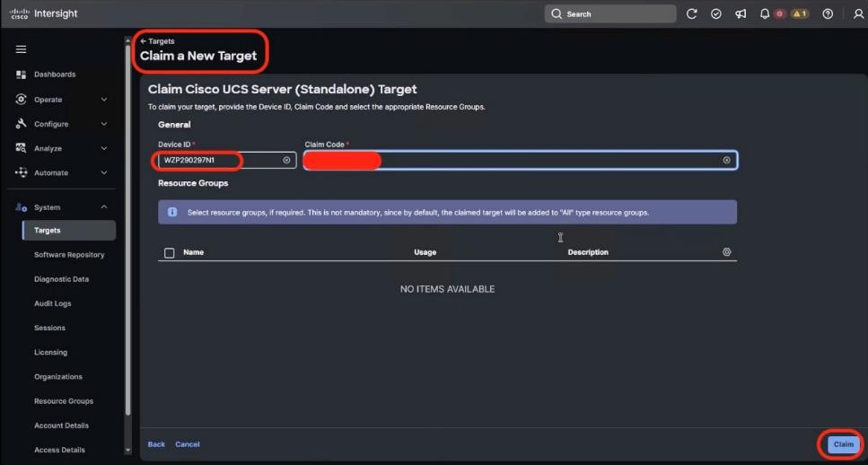Image resolution: width=868 pixels, height=465 pixels.
Task: Click the System sidebar icon
Action: (21, 207)
